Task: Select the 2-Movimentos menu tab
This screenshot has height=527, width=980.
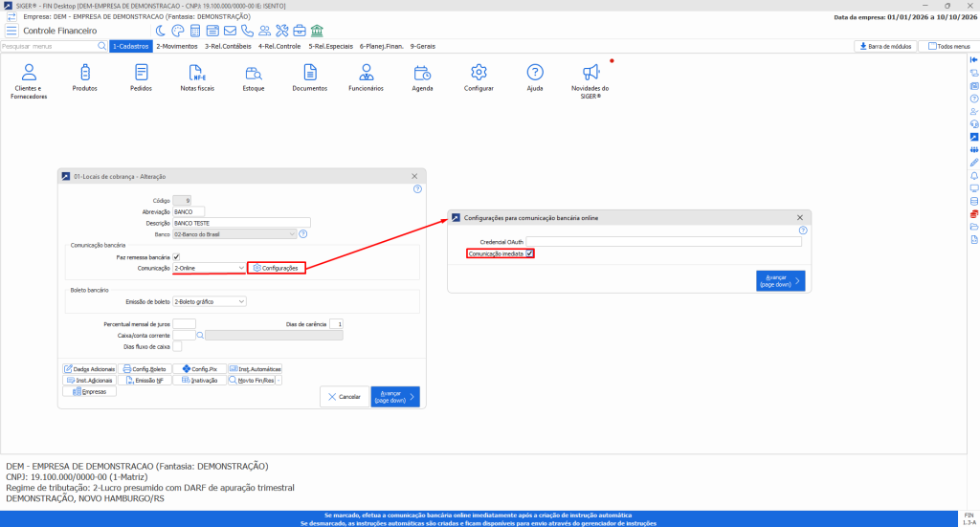Action: tap(177, 46)
